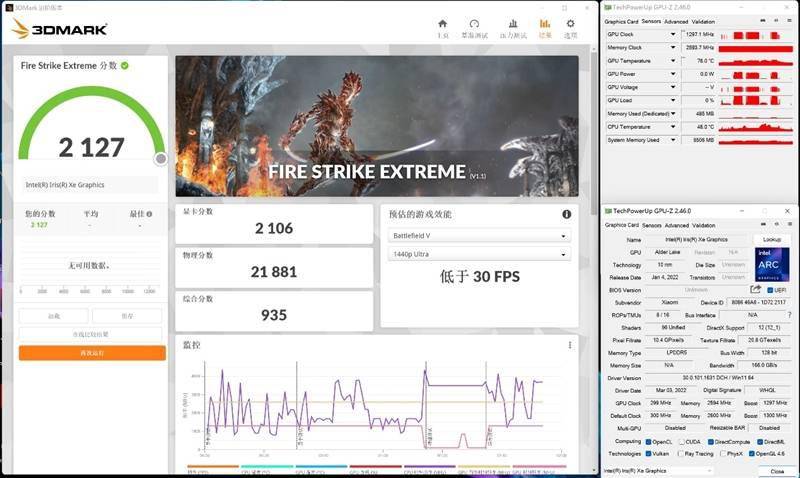Viewport: 800px width, 478px height.
Task: Open the options gear icon in 3DMark
Action: click(x=570, y=23)
